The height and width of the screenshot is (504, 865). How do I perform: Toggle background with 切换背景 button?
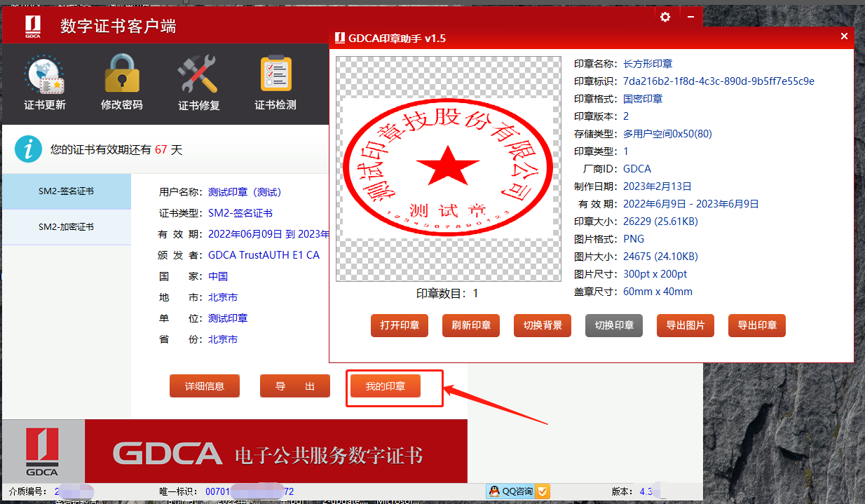tap(543, 325)
